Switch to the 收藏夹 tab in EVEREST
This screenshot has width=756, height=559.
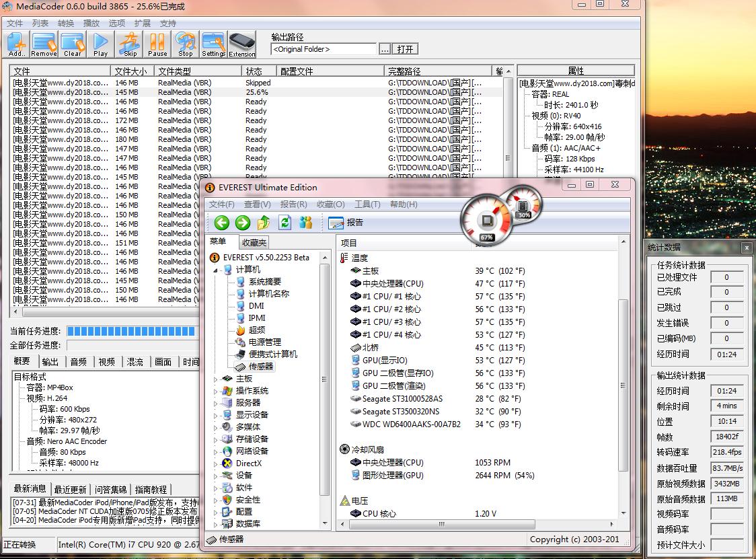[x=254, y=243]
